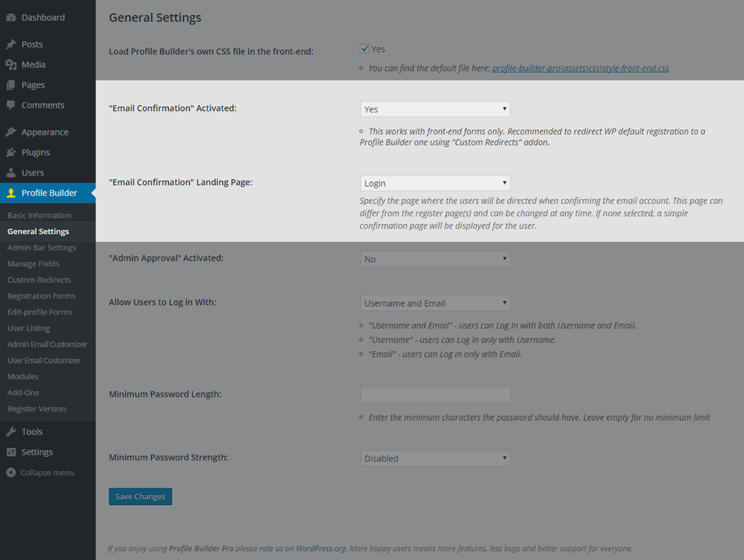Click the Comments bubble icon
744x560 pixels.
(11, 105)
